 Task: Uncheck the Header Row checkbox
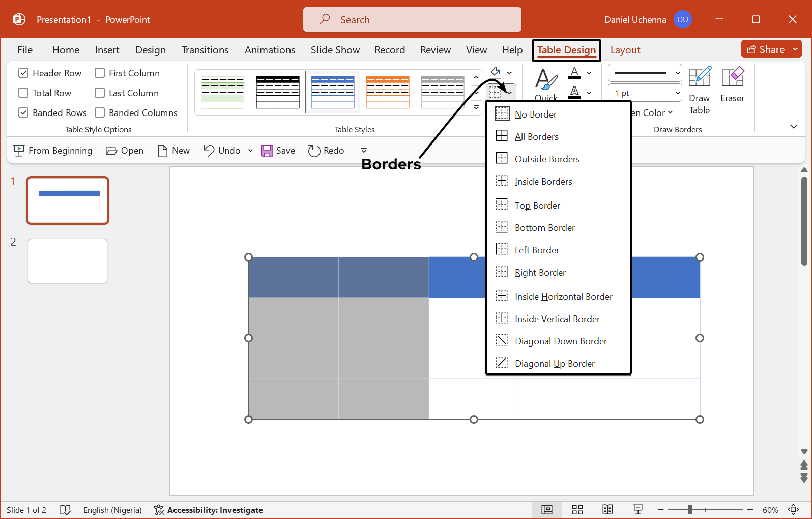(23, 73)
